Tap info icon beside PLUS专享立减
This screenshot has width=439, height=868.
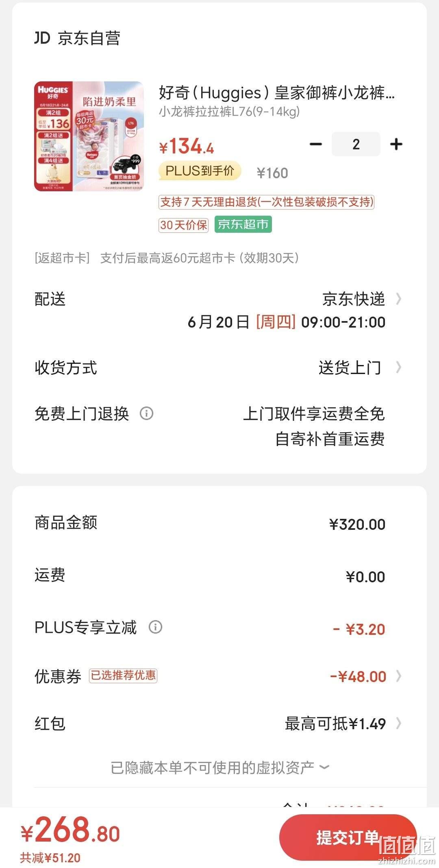[155, 627]
